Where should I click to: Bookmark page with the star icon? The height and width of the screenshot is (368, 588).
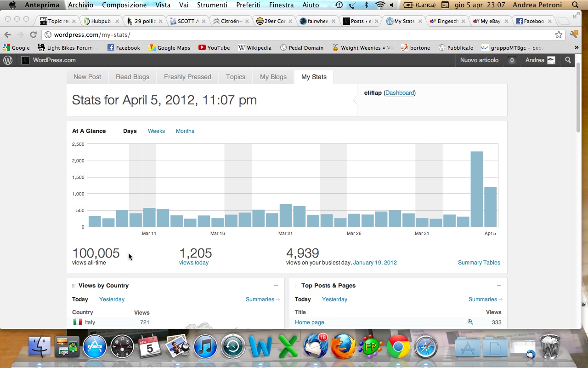tap(559, 35)
